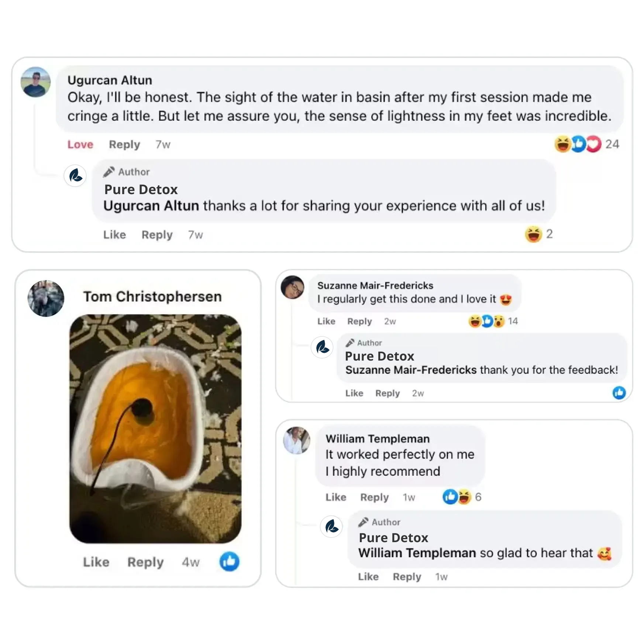Open Suzanne Mair-Fredericks profile name link
The height and width of the screenshot is (644, 644).
click(x=375, y=285)
